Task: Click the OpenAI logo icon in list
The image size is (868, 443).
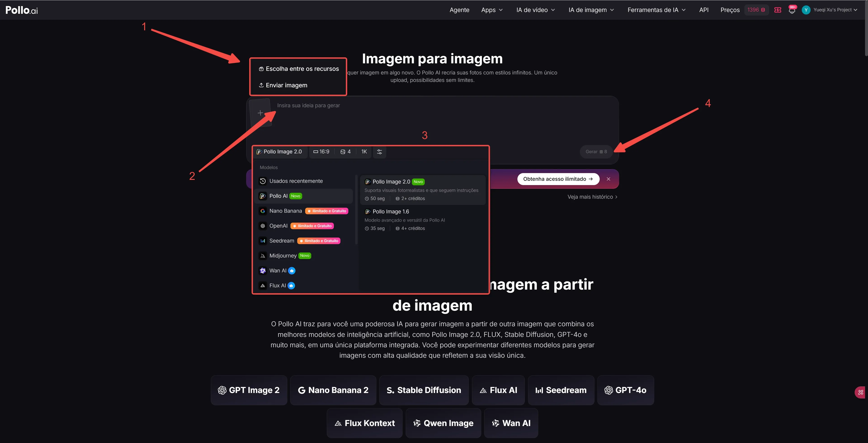Action: (263, 226)
